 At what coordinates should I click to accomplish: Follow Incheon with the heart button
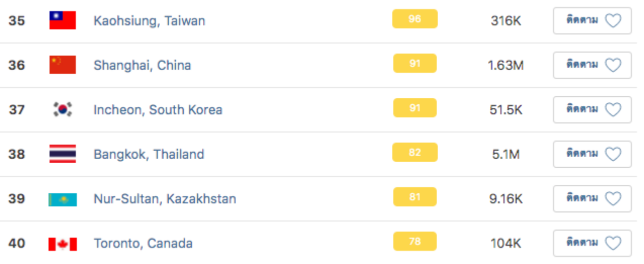click(592, 109)
